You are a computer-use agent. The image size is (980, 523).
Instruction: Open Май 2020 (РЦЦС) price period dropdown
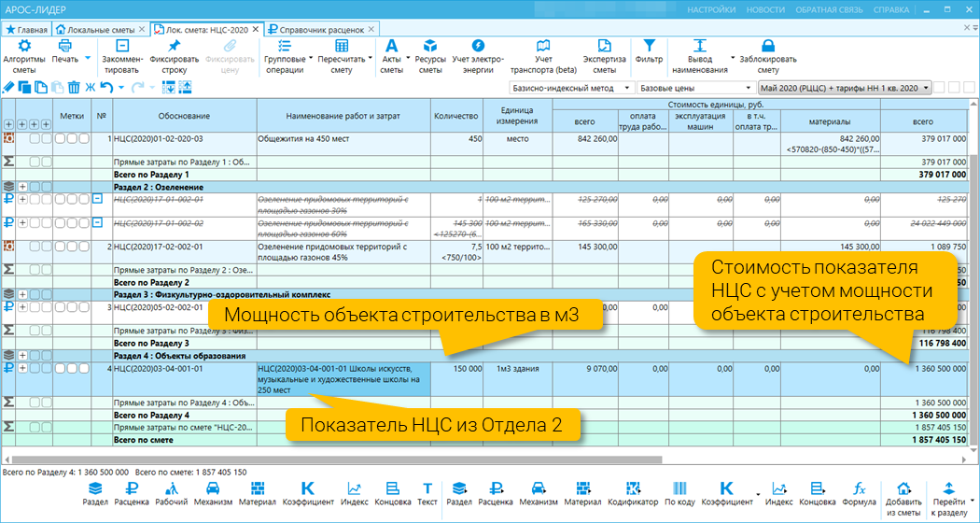(845, 88)
